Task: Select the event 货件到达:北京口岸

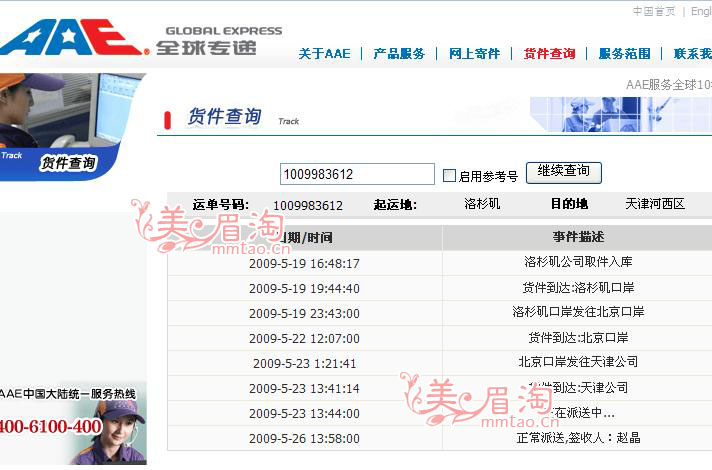Action: tap(578, 337)
